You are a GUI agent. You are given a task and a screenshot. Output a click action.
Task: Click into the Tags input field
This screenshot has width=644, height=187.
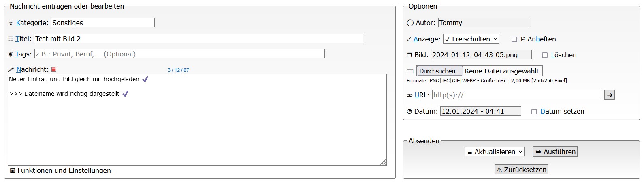pyautogui.click(x=179, y=54)
